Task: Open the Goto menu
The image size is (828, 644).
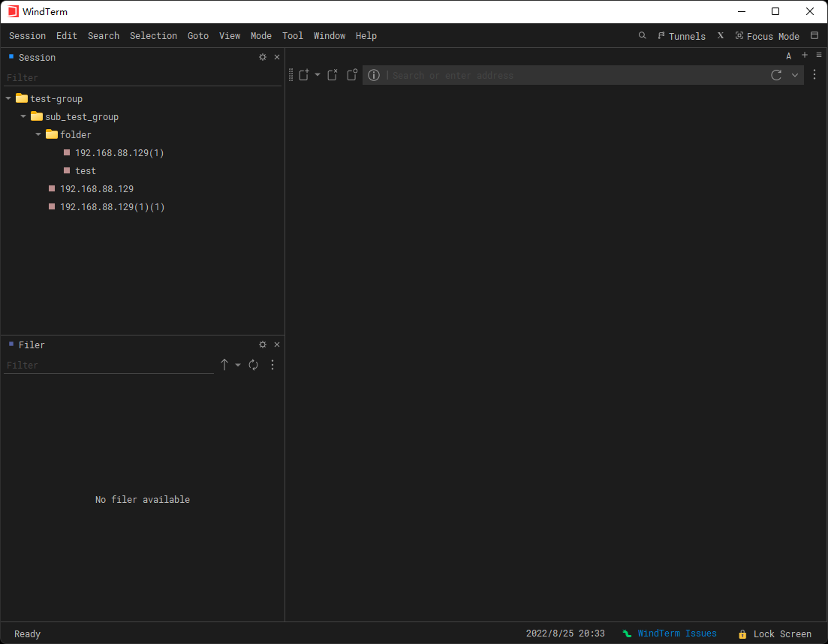Action: pyautogui.click(x=198, y=36)
